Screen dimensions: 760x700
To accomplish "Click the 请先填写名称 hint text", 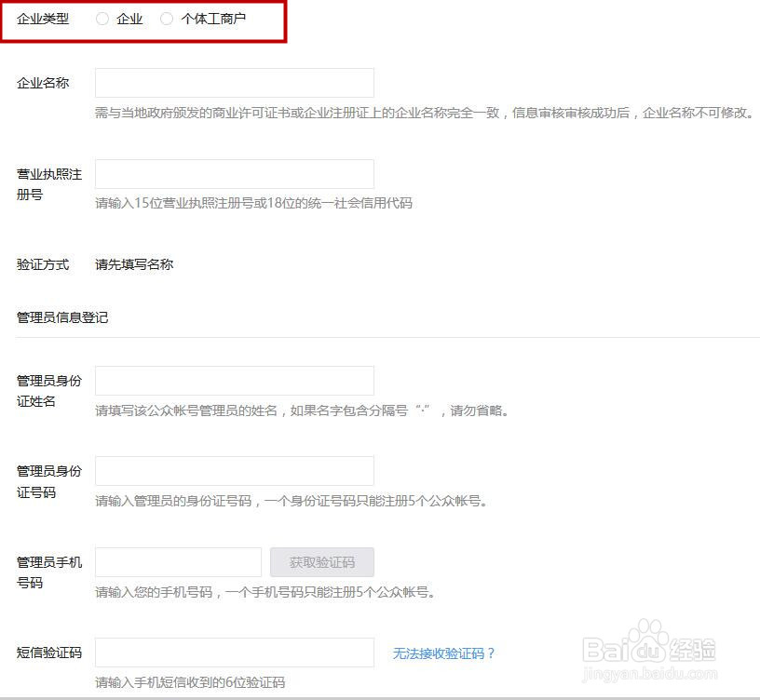I will tap(133, 264).
